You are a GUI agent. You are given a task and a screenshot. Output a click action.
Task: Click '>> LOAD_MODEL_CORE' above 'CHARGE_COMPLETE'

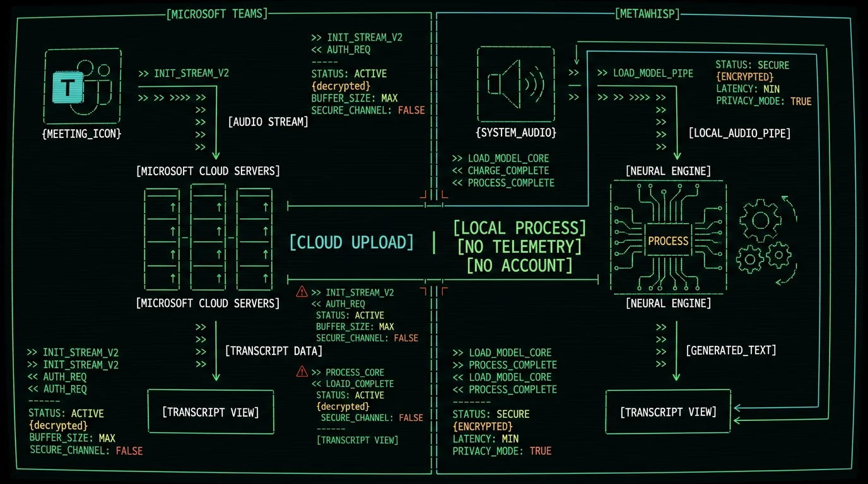pyautogui.click(x=500, y=158)
